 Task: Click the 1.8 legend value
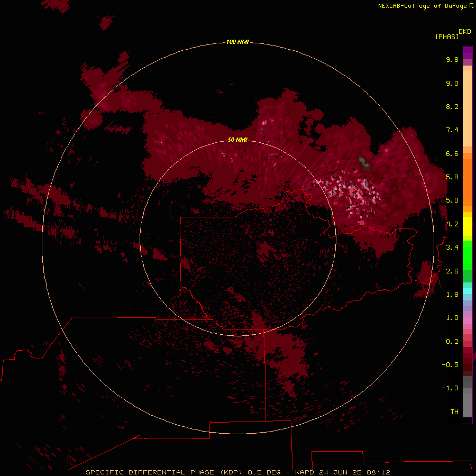coord(452,295)
